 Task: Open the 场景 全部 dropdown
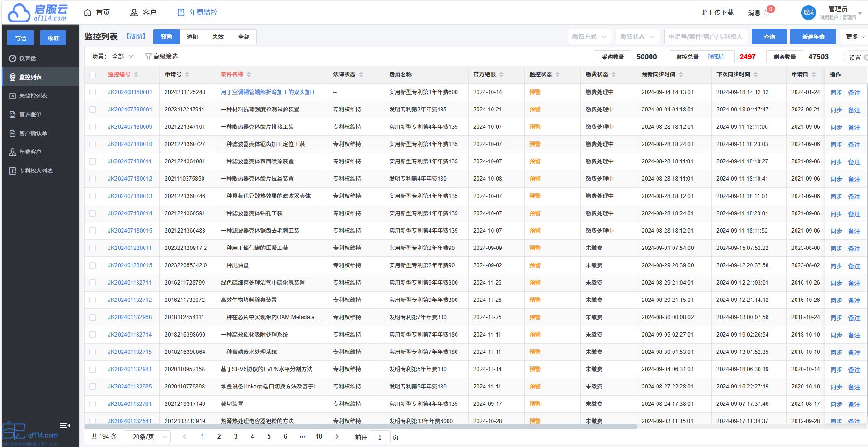(123, 56)
